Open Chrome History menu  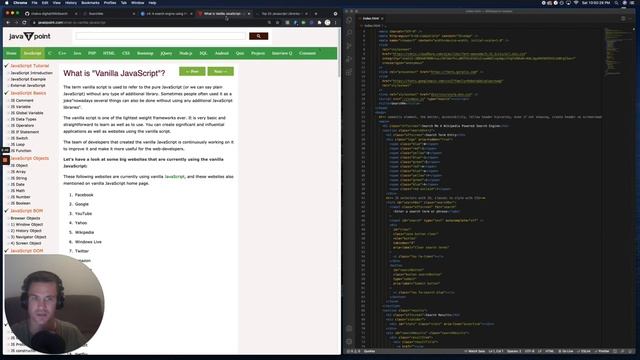[71, 3]
